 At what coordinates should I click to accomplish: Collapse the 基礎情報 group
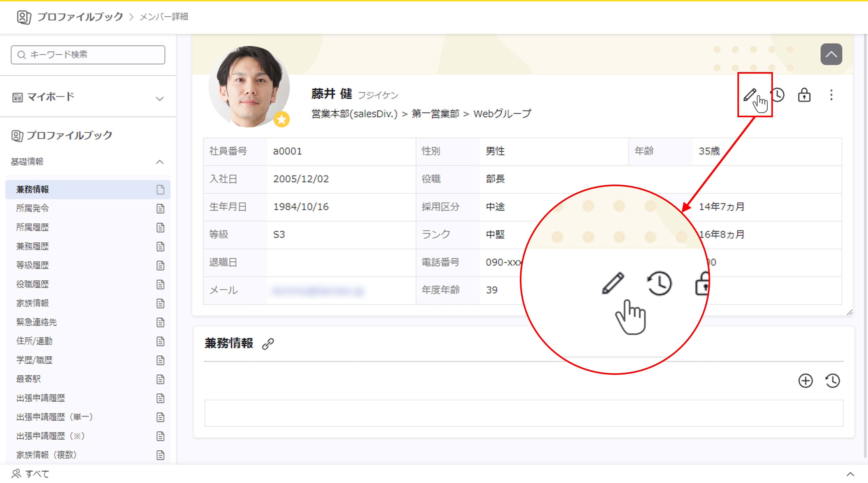coord(159,162)
